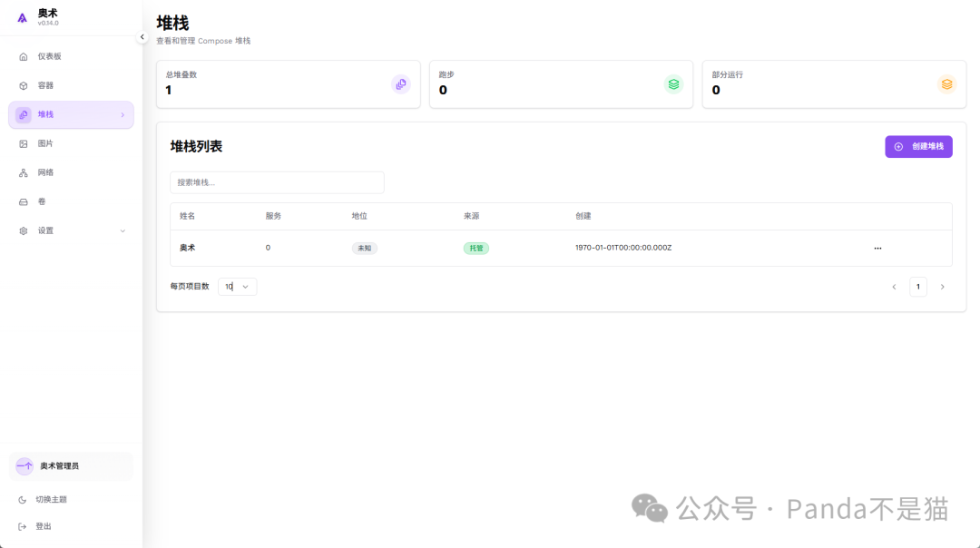The height and width of the screenshot is (548, 980).
Task: Click the green 托管 source badge
Action: [476, 248]
